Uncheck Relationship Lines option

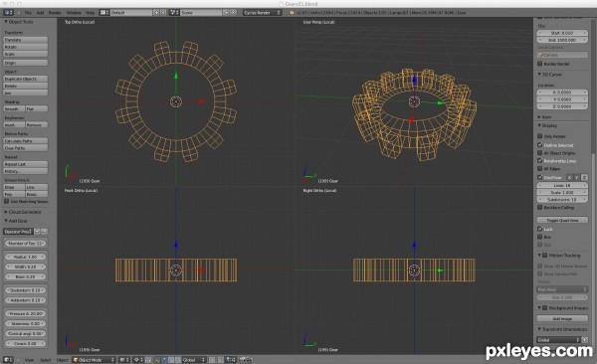pos(540,161)
